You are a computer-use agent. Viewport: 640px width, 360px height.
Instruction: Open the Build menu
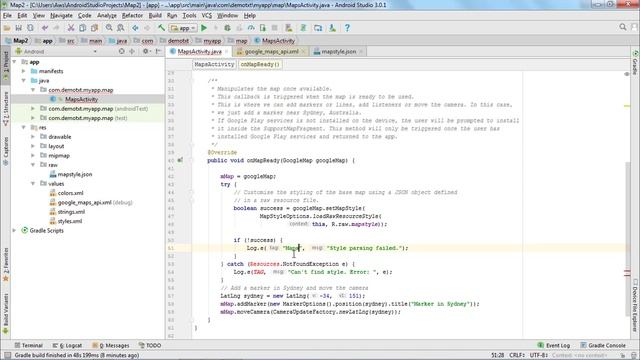155,16
